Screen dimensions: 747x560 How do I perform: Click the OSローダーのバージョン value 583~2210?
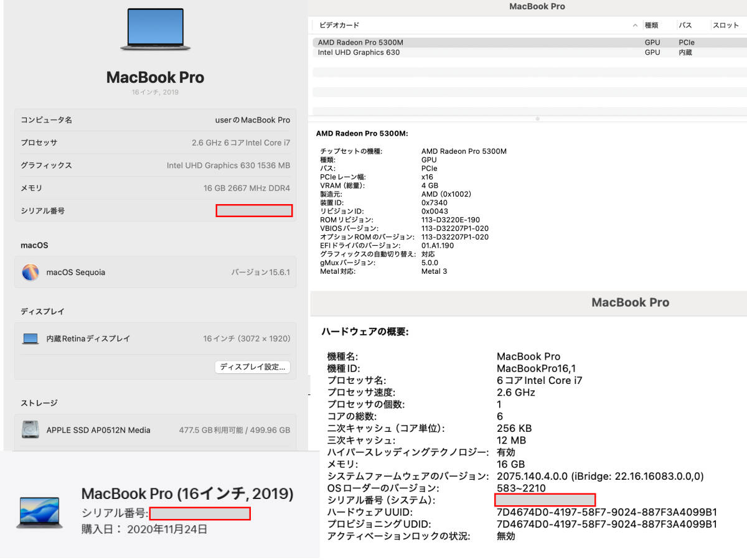pos(521,488)
